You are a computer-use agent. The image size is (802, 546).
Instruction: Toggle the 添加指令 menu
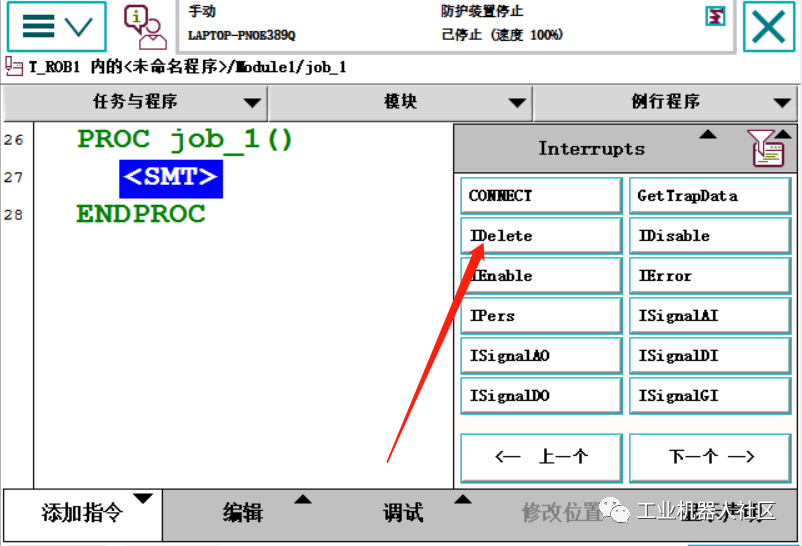pos(83,514)
